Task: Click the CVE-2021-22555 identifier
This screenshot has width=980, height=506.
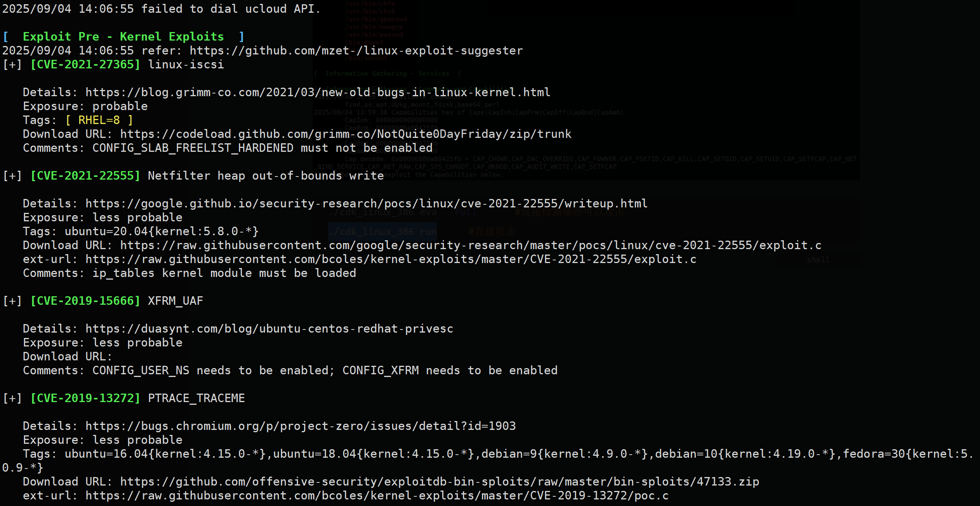Action: tap(85, 176)
